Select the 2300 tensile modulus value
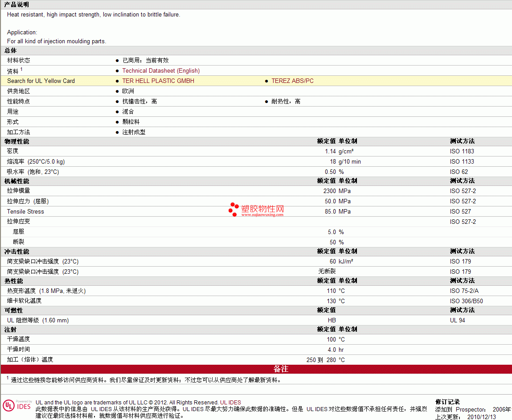This screenshot has width=512, height=420. tap(330, 191)
